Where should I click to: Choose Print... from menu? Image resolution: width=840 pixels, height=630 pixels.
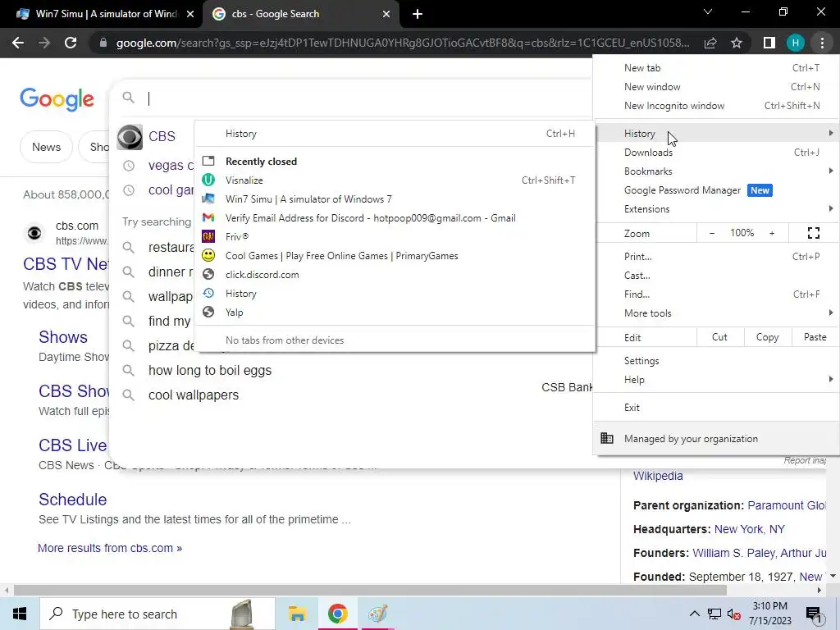(716, 257)
